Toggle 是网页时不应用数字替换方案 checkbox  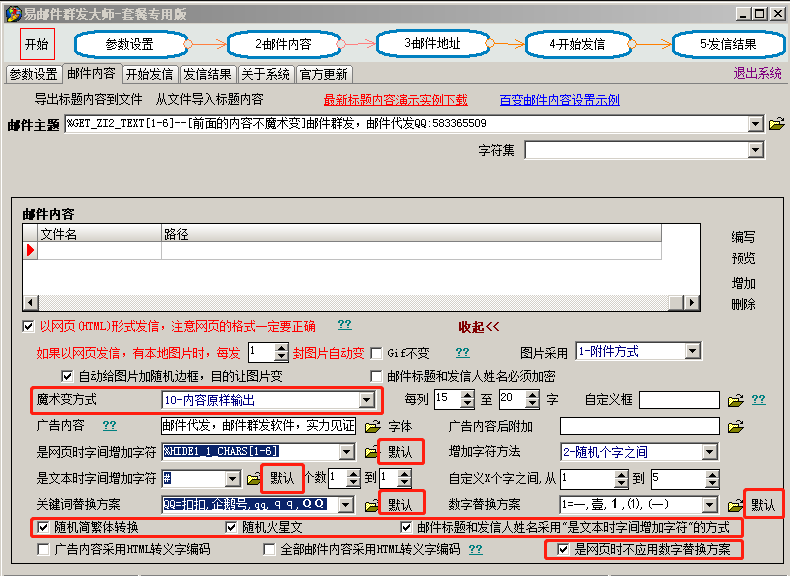pyautogui.click(x=563, y=549)
